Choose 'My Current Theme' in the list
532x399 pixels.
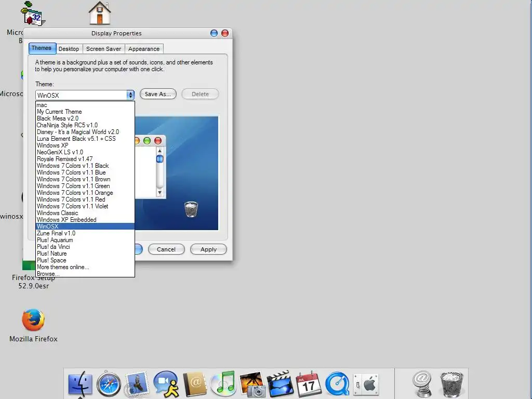click(85, 112)
